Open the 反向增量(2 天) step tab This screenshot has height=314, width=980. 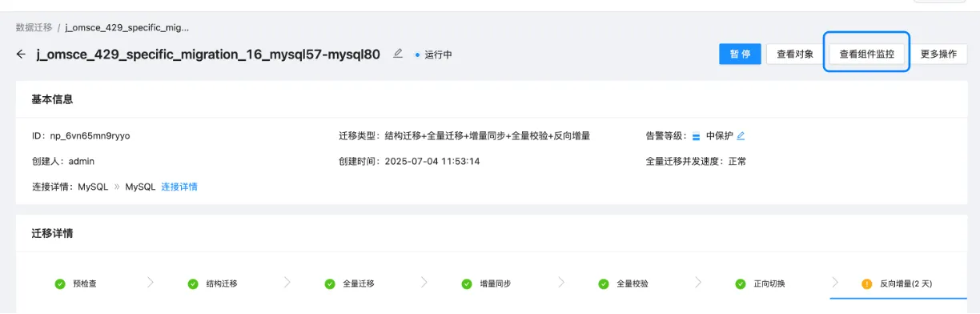pos(898,284)
